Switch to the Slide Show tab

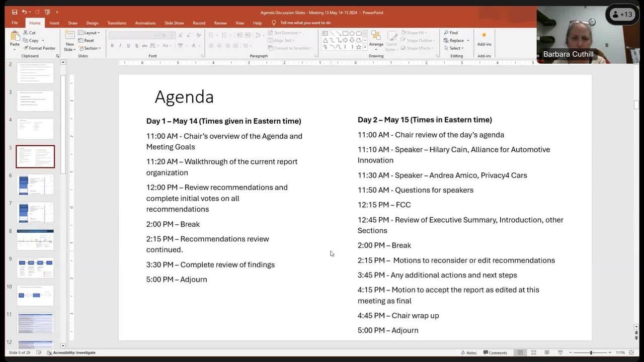(174, 23)
